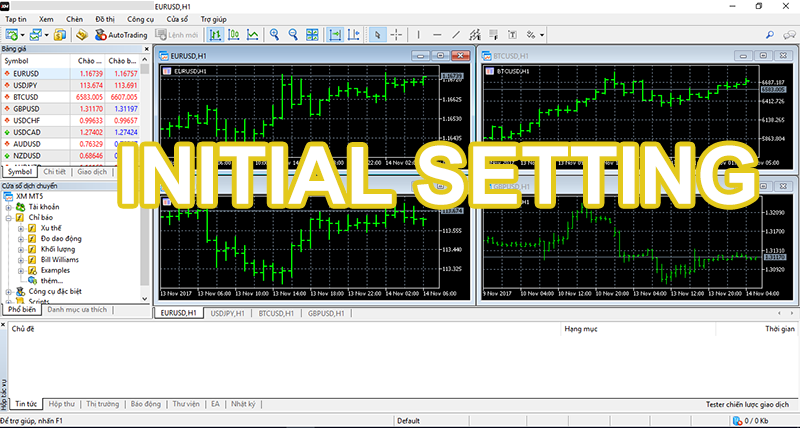
Task: Switch to Danh mục ưa thích tab
Action: (77, 310)
